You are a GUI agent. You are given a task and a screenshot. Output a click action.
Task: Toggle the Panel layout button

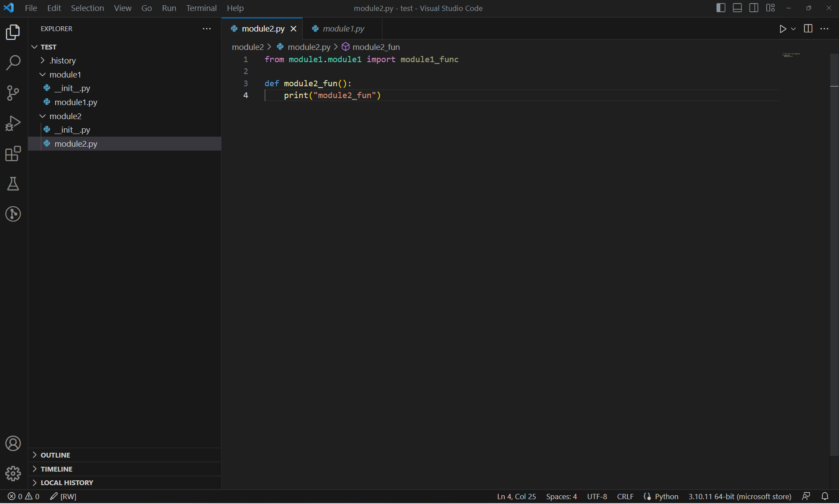click(x=737, y=8)
